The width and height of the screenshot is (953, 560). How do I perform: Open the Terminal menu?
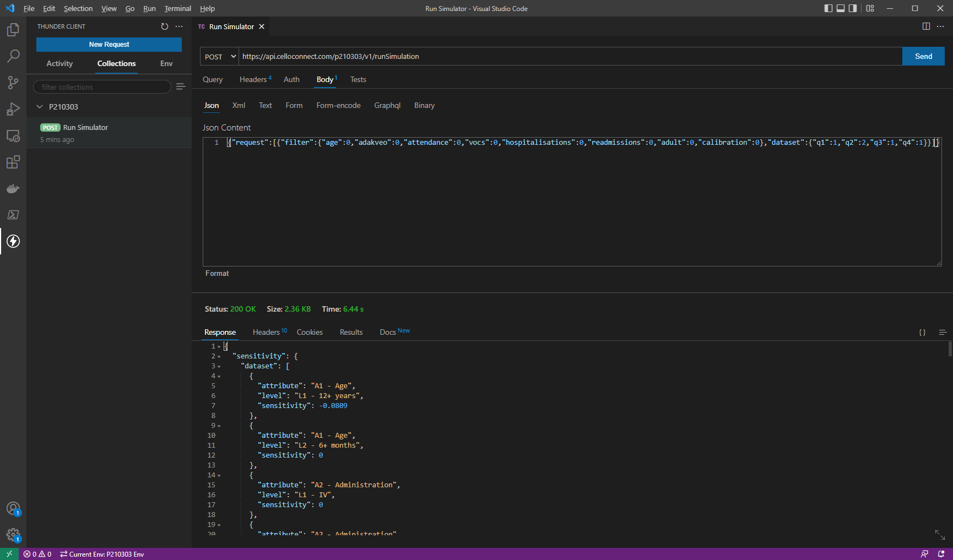coord(177,8)
